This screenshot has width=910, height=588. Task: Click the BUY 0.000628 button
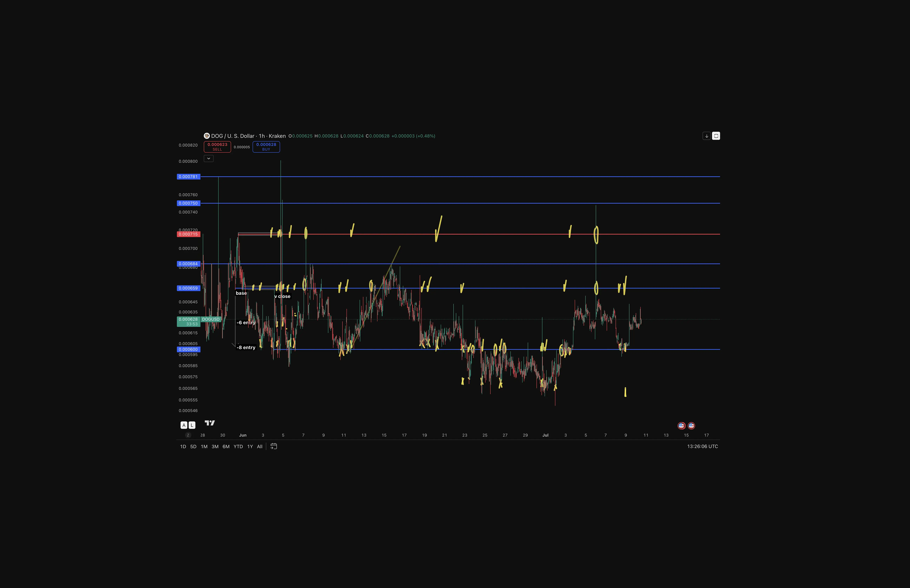(x=266, y=147)
